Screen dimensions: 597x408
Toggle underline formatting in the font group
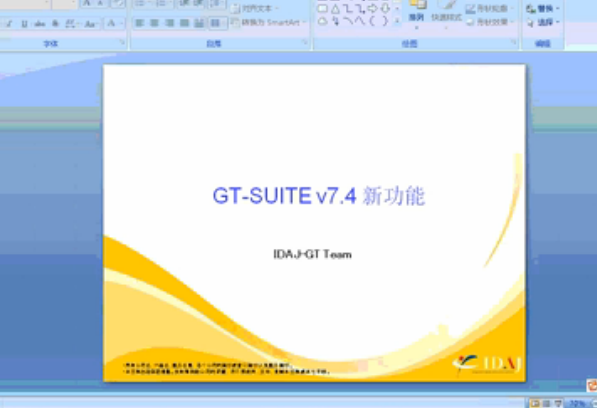coord(24,24)
